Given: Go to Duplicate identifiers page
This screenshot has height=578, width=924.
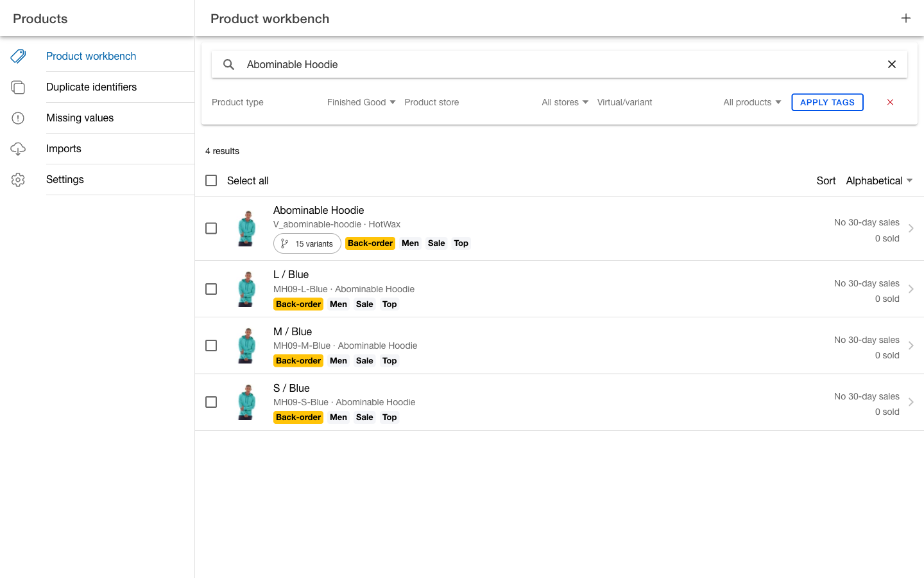Looking at the screenshot, I should pos(91,87).
